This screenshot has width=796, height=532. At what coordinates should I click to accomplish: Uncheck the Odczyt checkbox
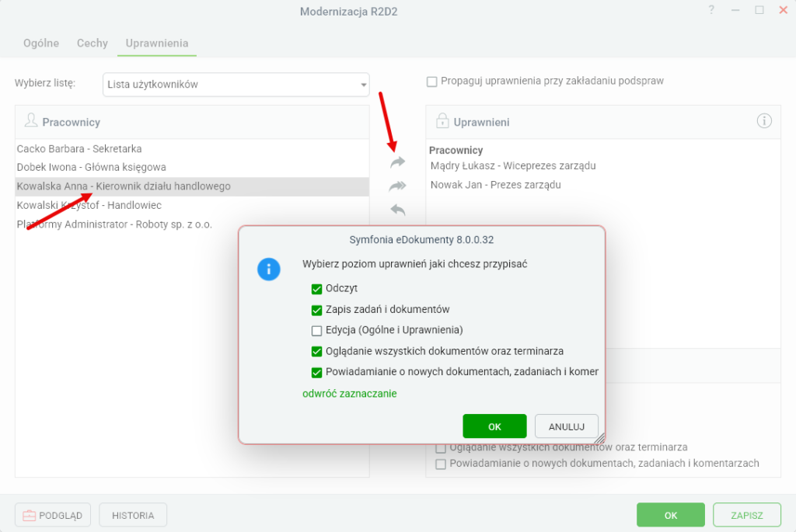click(316, 289)
